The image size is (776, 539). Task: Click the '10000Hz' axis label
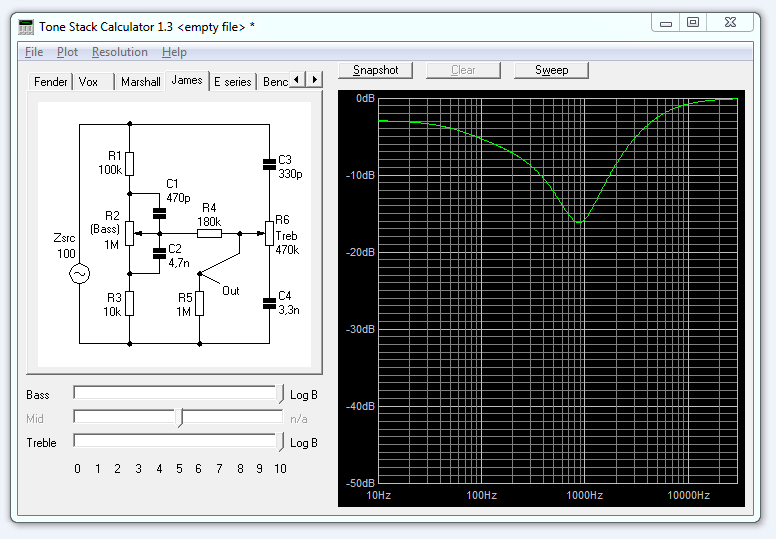pyautogui.click(x=688, y=495)
